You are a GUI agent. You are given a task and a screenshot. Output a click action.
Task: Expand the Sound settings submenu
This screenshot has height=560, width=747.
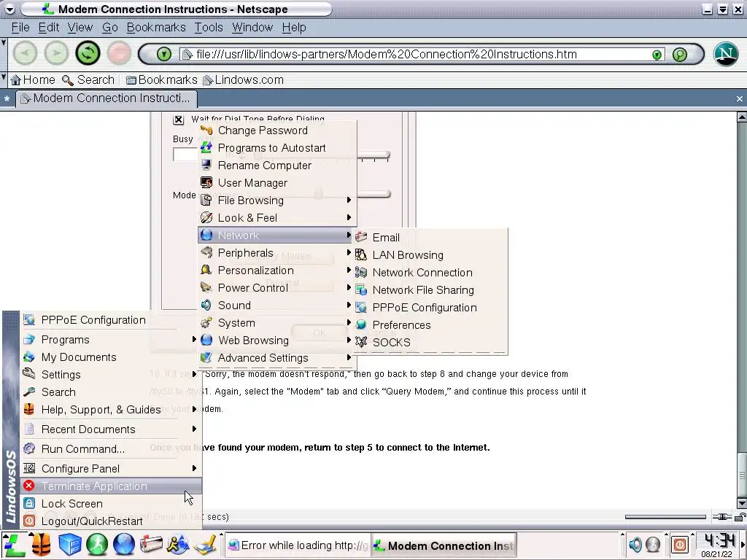(276, 306)
